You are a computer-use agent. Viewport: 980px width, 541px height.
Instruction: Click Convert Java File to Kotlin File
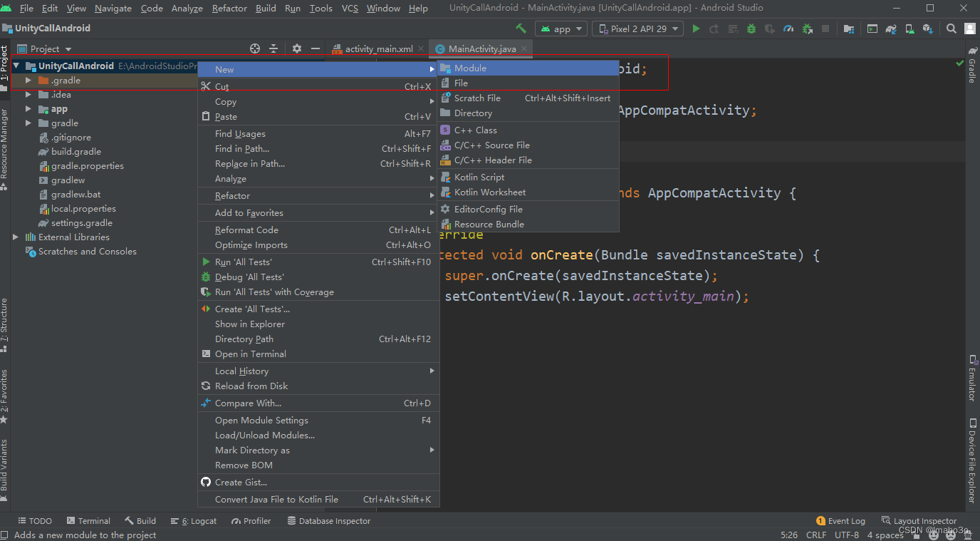point(318,499)
